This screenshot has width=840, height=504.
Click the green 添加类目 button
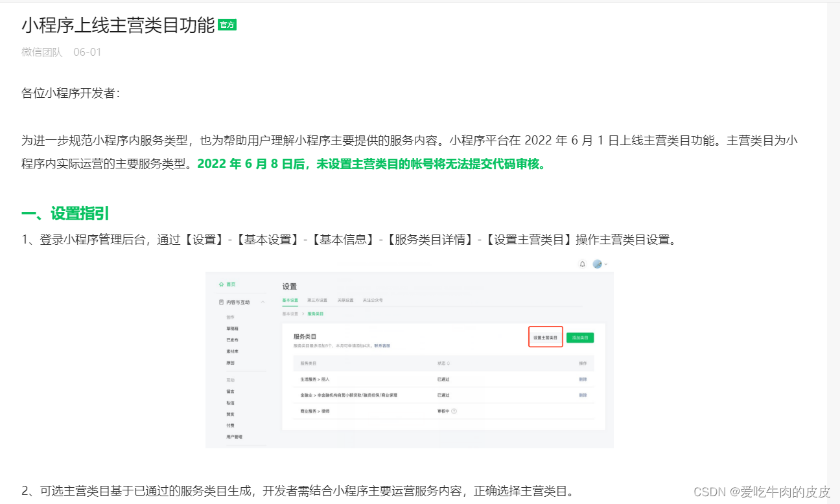pyautogui.click(x=580, y=338)
